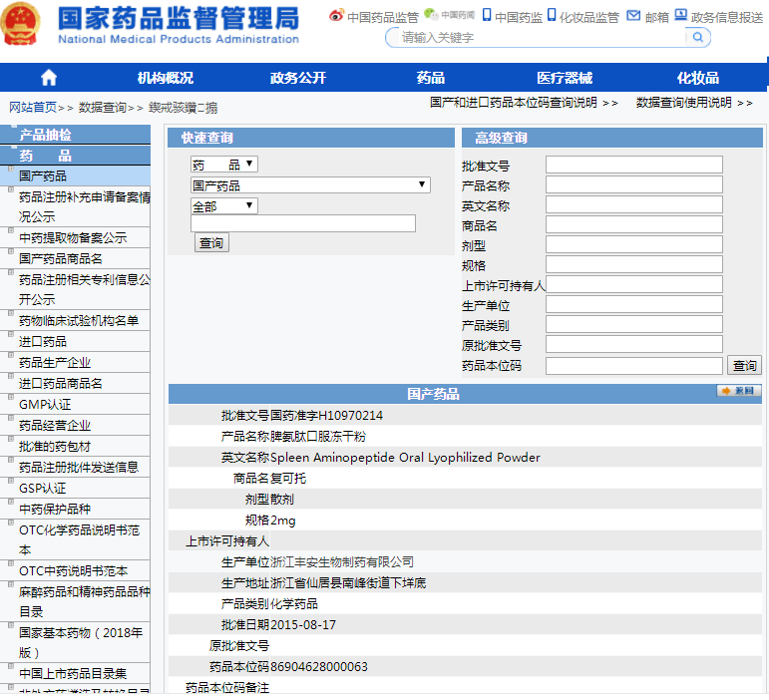Select OTC化学药品说明书范本 in sidebar
Image resolution: width=769 pixels, height=700 pixels.
80,539
